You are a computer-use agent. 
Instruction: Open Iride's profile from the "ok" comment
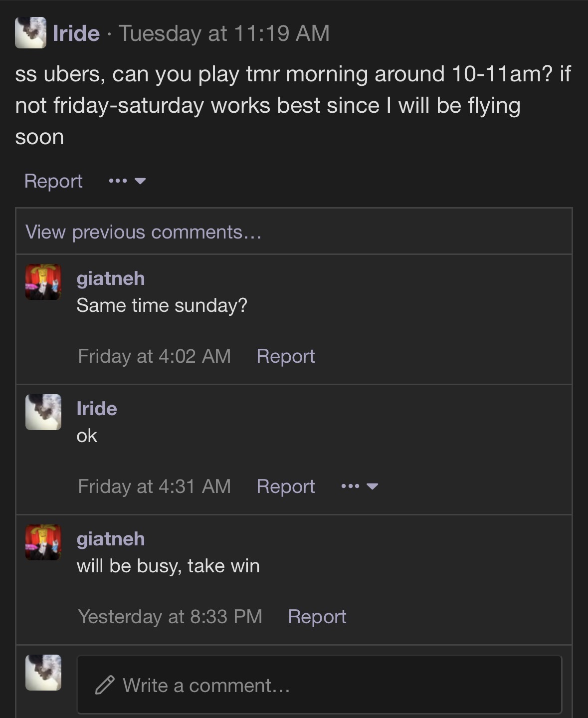(x=97, y=409)
